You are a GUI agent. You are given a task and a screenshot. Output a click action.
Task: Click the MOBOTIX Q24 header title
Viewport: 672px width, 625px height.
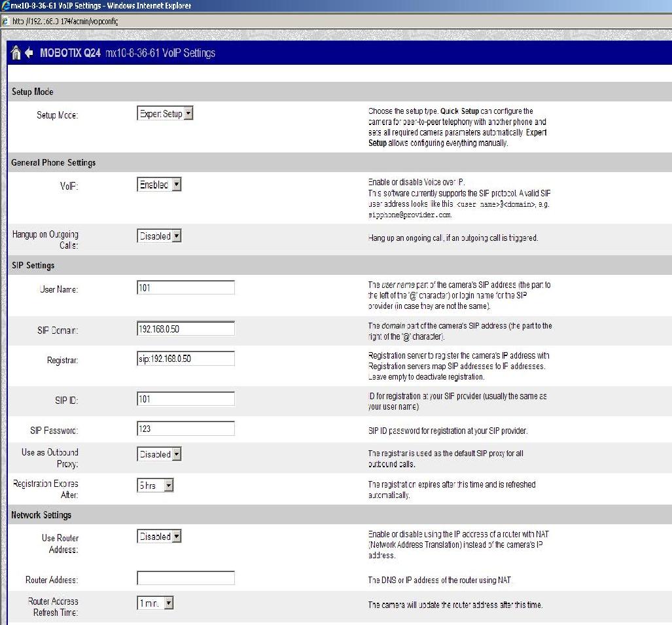pyautogui.click(x=70, y=53)
